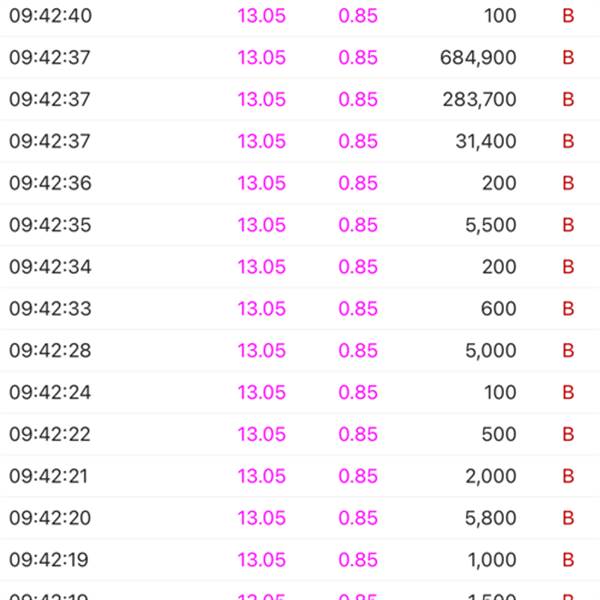Click the 09:42:36 timestamp
Viewport: 600px width, 600px height.
coord(50,183)
